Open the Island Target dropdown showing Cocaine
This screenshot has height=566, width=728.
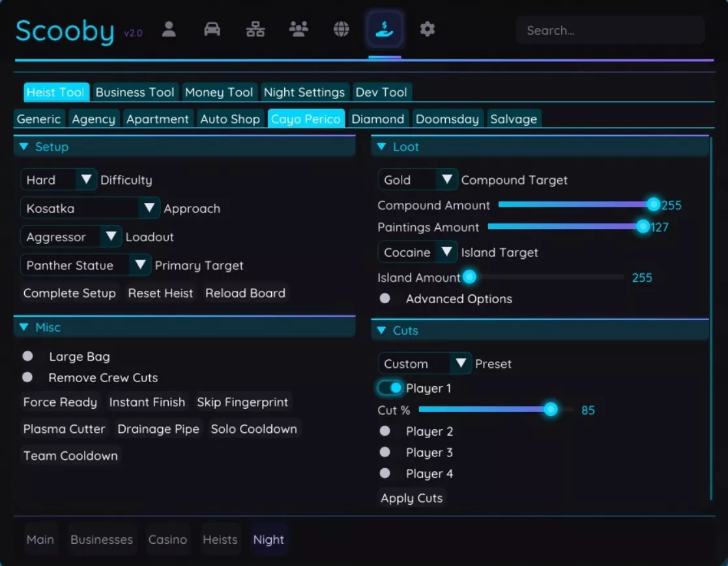(x=416, y=252)
